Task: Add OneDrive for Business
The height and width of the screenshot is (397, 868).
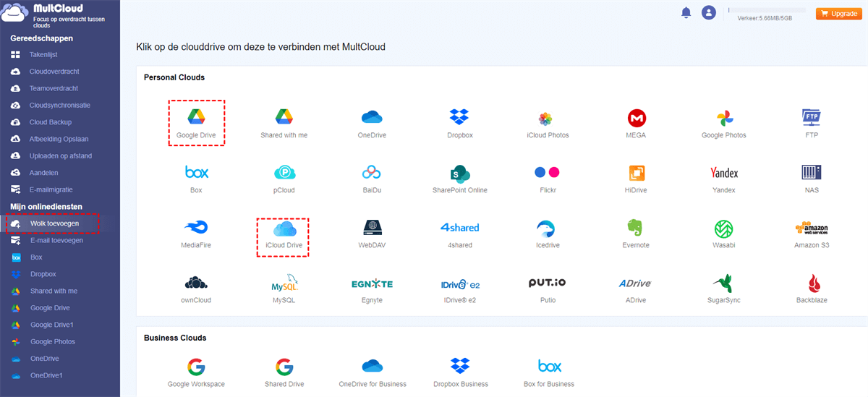Action: [x=372, y=366]
